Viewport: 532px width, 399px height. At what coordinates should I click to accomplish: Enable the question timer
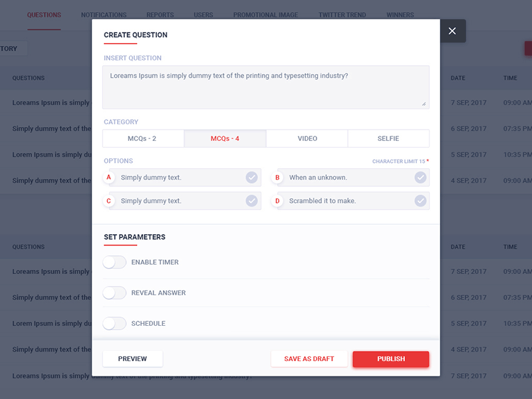click(114, 262)
